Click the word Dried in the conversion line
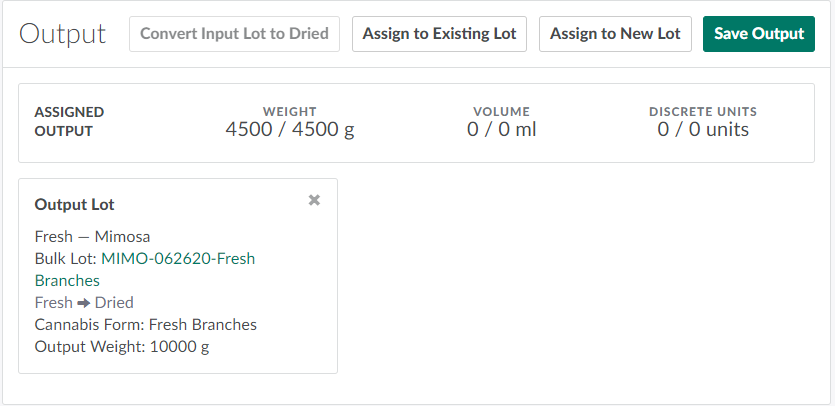This screenshot has width=835, height=406. [x=114, y=303]
